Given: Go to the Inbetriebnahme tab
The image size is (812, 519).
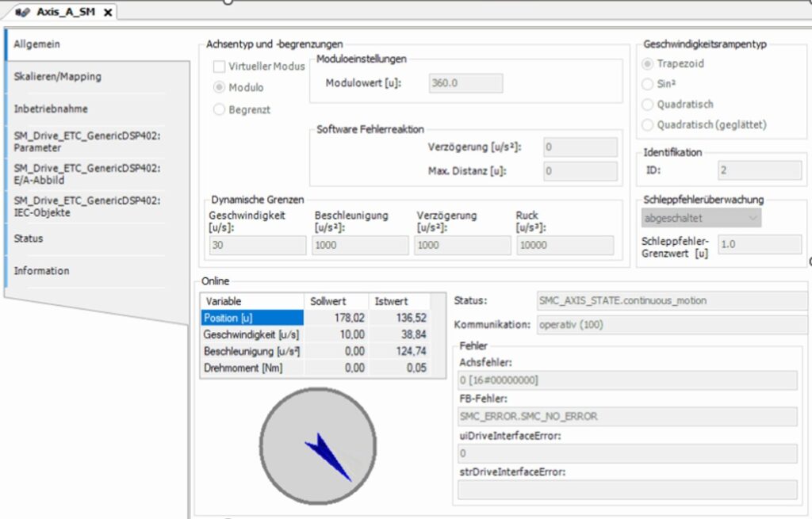Looking at the screenshot, I should pos(51,109).
